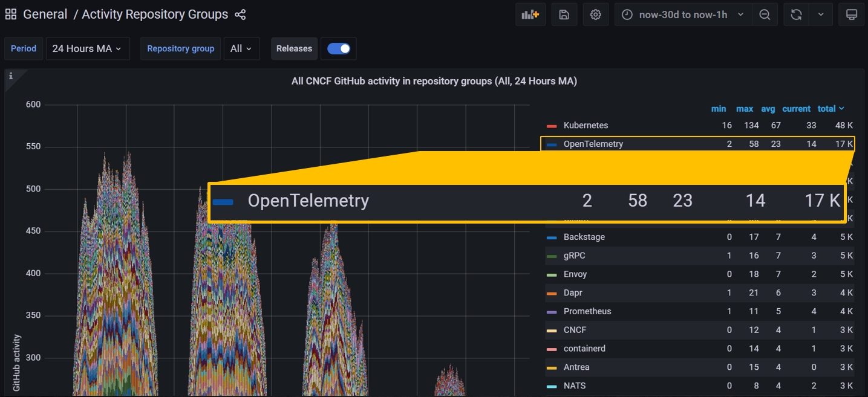The height and width of the screenshot is (397, 868).
Task: Open the Period 24 Hours MA dropdown
Action: pyautogui.click(x=88, y=48)
